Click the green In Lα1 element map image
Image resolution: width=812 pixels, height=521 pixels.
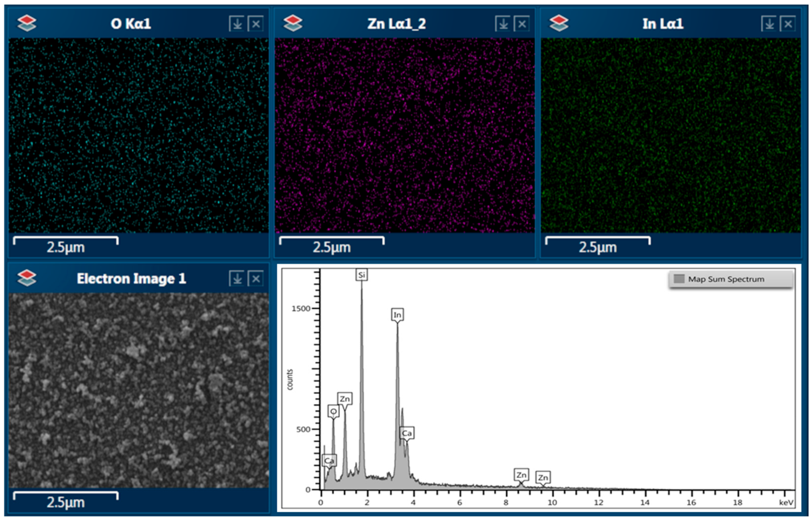click(x=670, y=135)
